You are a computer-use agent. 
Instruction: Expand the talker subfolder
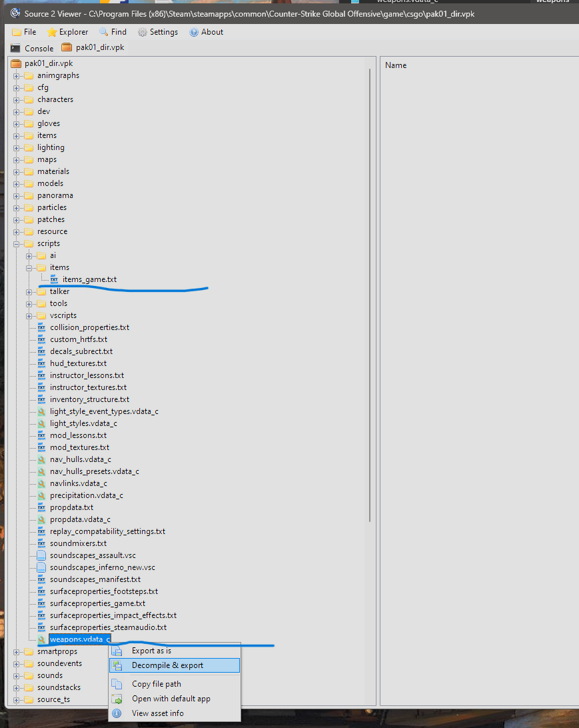click(x=29, y=291)
